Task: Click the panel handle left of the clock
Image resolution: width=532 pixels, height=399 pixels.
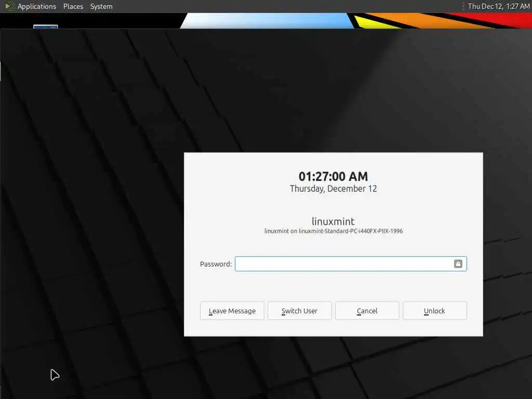Action: pos(463,6)
